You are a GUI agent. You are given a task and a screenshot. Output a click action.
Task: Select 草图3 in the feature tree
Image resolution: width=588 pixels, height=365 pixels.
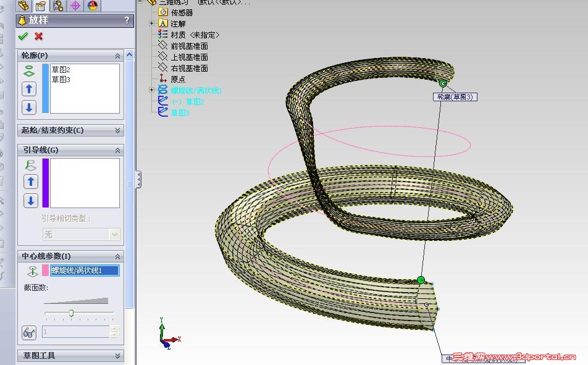(180, 113)
